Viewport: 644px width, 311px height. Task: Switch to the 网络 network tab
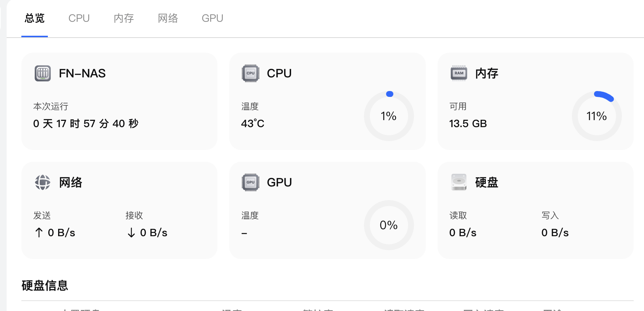click(x=168, y=18)
